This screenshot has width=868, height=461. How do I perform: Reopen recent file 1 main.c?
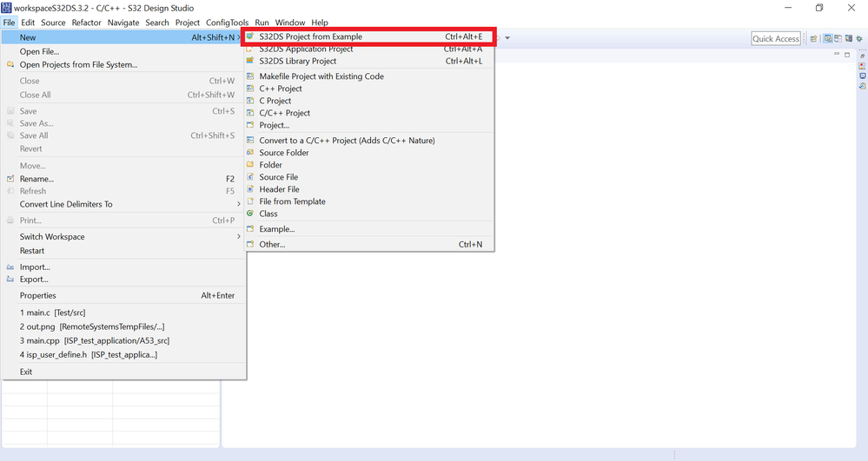click(123, 313)
